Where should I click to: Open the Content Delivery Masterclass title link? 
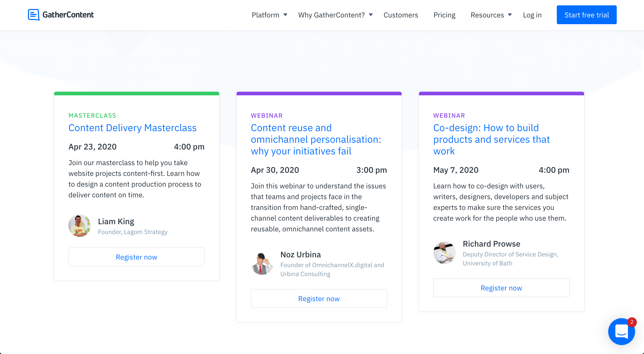133,128
